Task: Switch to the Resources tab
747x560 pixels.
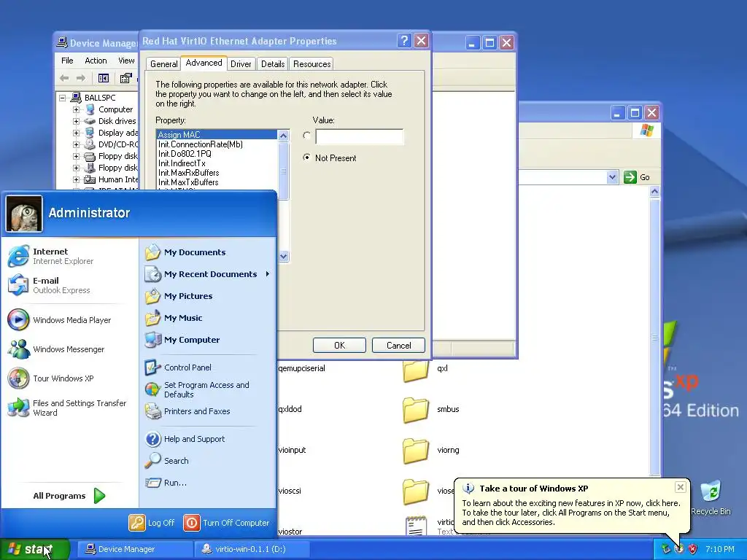Action: pos(311,64)
